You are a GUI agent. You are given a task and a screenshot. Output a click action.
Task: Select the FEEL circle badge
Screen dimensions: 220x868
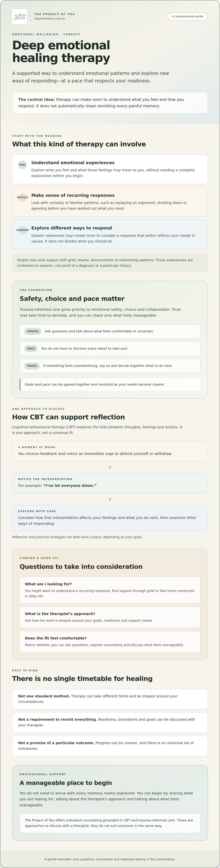coord(23,165)
